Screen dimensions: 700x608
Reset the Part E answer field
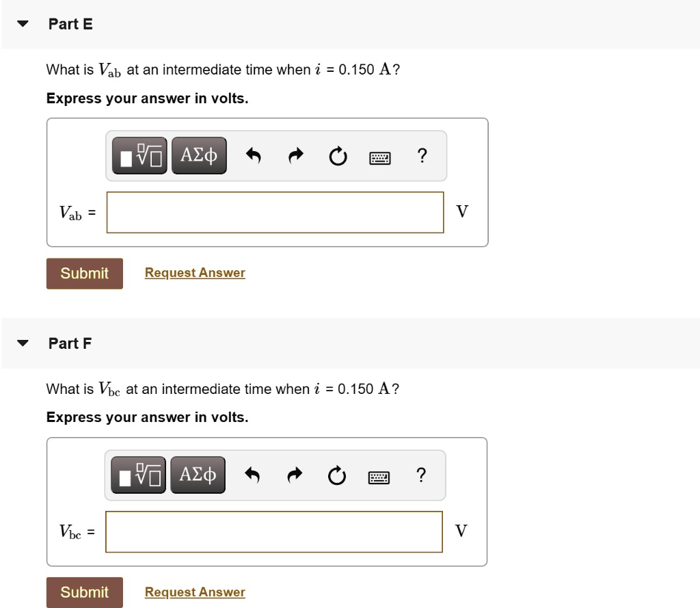[338, 156]
